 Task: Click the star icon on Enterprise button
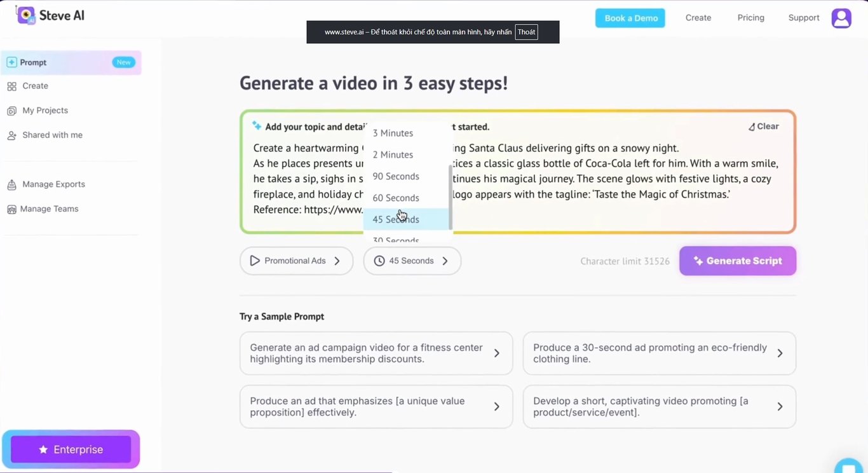point(43,449)
